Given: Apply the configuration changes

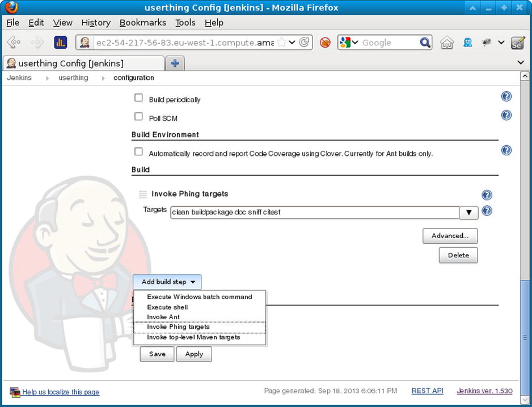Looking at the screenshot, I should click(x=194, y=354).
